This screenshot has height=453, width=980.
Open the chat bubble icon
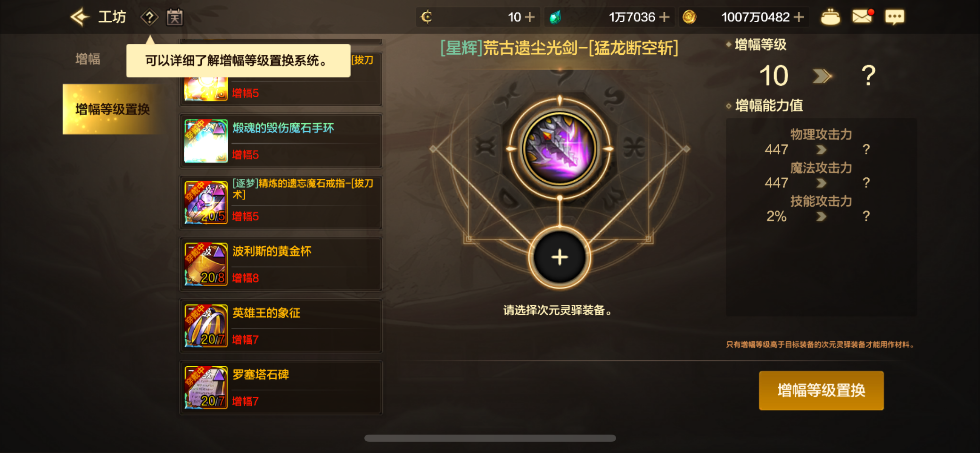[x=894, y=17]
